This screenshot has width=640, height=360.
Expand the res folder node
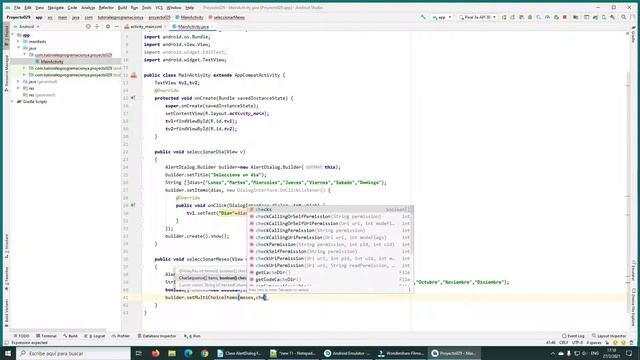pyautogui.click(x=18, y=88)
